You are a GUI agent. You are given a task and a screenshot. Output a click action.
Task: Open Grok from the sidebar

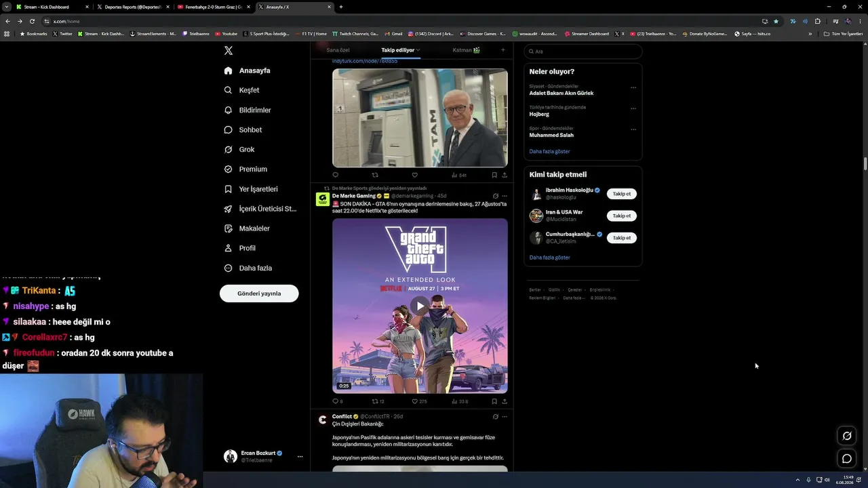[x=239, y=149]
